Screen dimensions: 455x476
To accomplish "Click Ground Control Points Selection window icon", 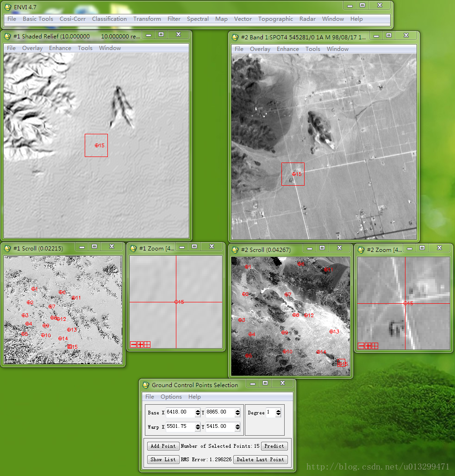I will click(146, 385).
